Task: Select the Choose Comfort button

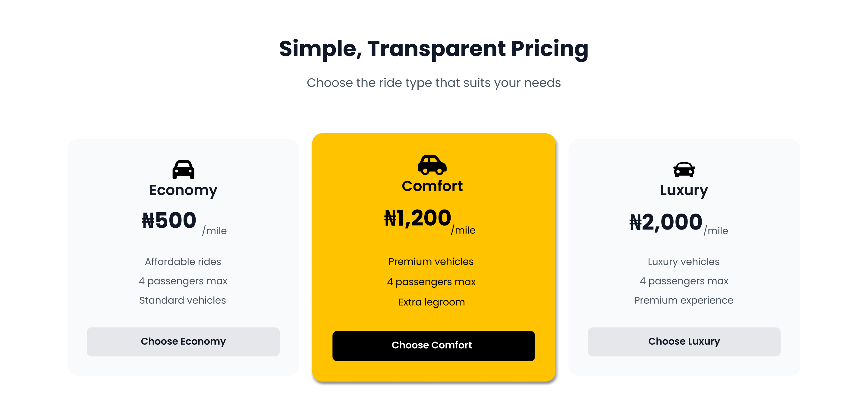Action: (x=433, y=346)
